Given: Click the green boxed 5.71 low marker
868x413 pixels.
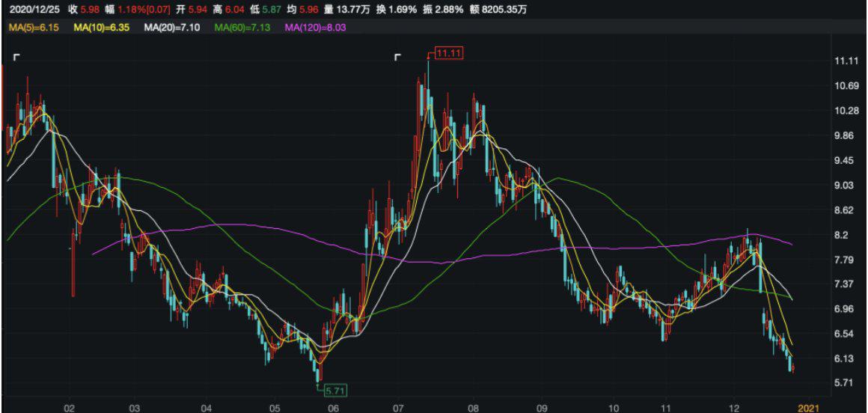Looking at the screenshot, I should coord(335,391).
